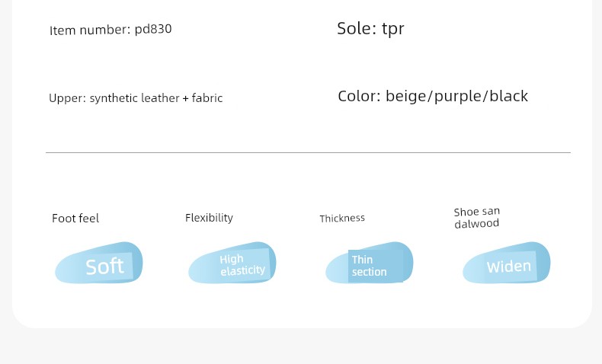602x364 pixels.
Task: Click the word purple in color list
Action: [460, 97]
